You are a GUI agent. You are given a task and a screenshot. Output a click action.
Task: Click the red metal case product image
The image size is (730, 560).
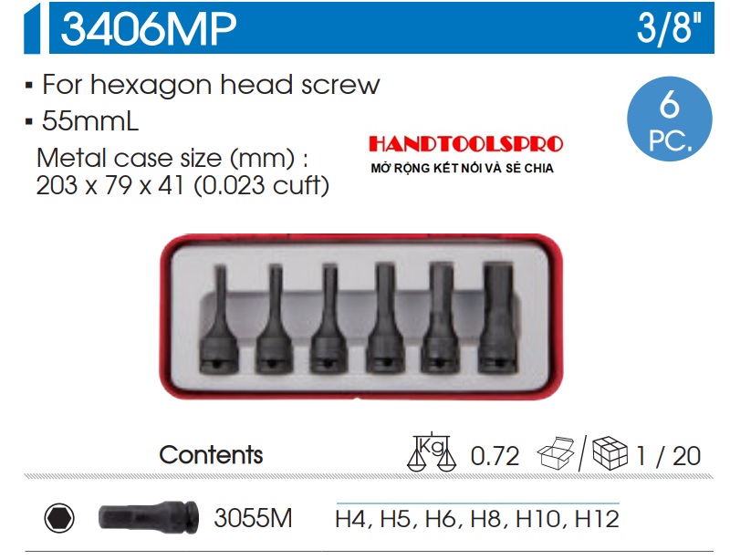point(360,316)
